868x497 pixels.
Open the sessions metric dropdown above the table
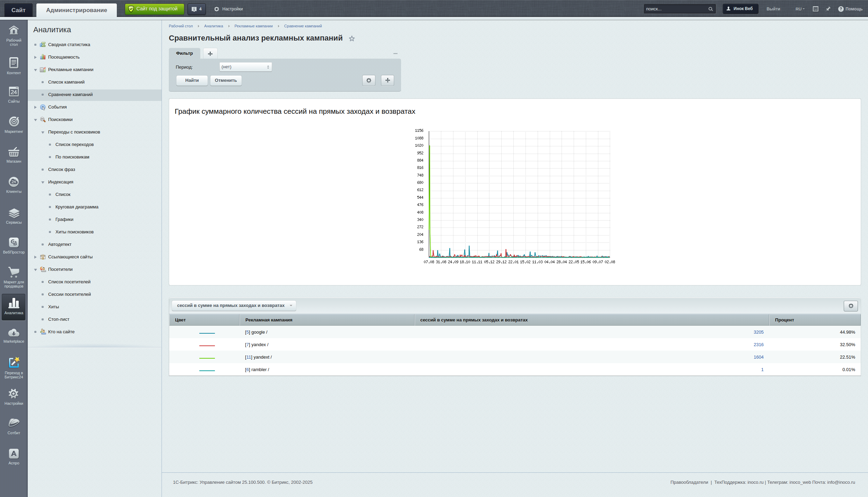[x=234, y=306]
